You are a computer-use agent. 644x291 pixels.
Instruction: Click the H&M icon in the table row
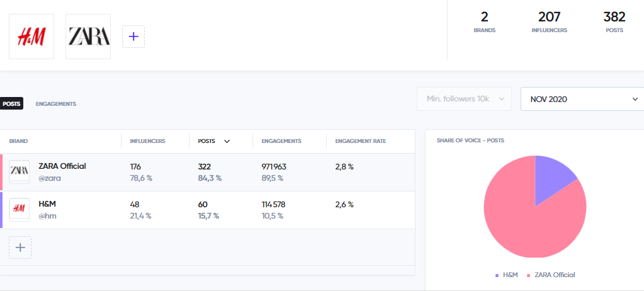pyautogui.click(x=20, y=210)
